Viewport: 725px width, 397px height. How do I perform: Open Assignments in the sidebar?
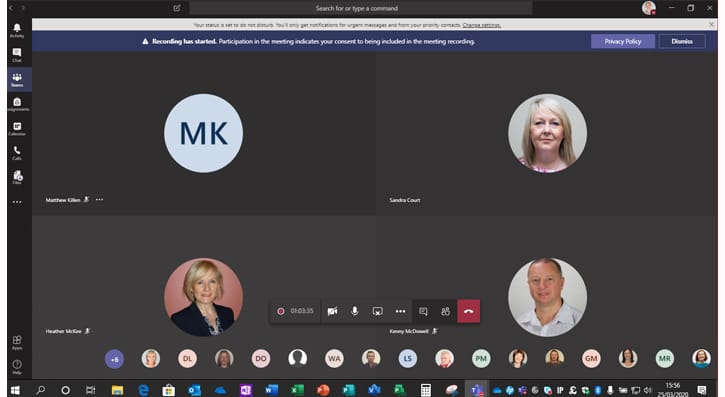click(x=17, y=104)
